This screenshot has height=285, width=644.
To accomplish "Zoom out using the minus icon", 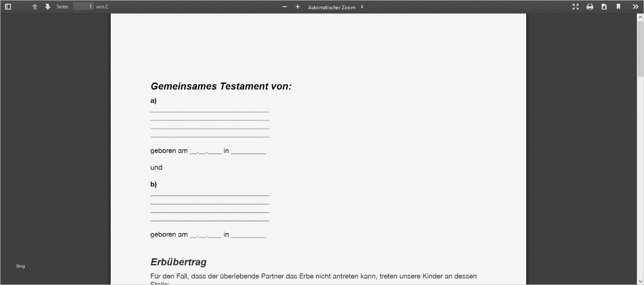I will (285, 6).
